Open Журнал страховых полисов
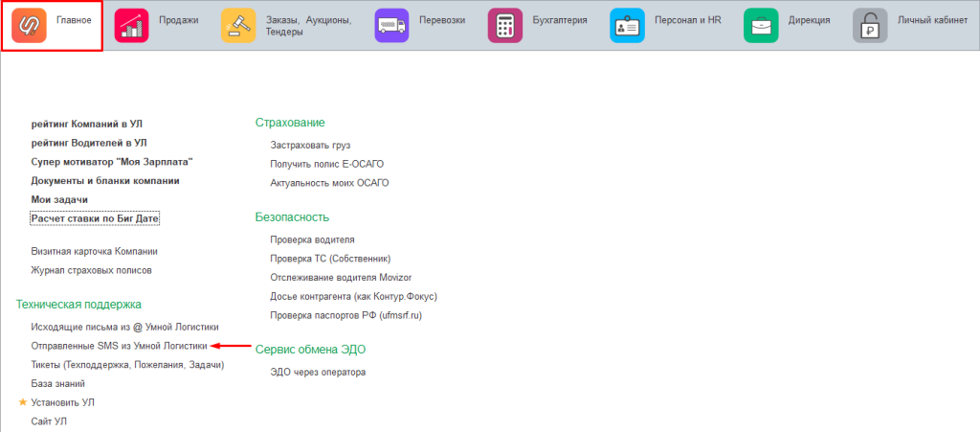The height and width of the screenshot is (432, 980). pos(92,270)
